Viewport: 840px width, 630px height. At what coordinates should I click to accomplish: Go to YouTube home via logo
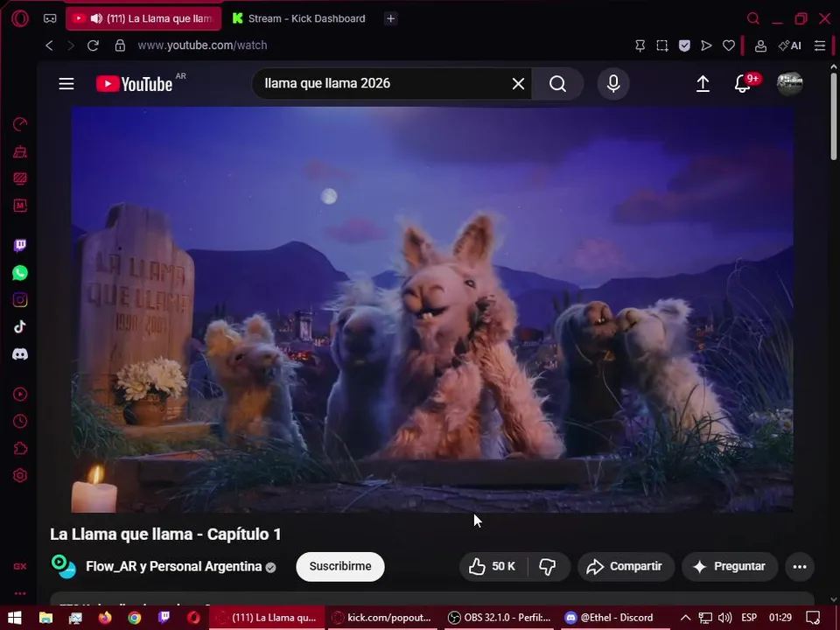pyautogui.click(x=134, y=84)
